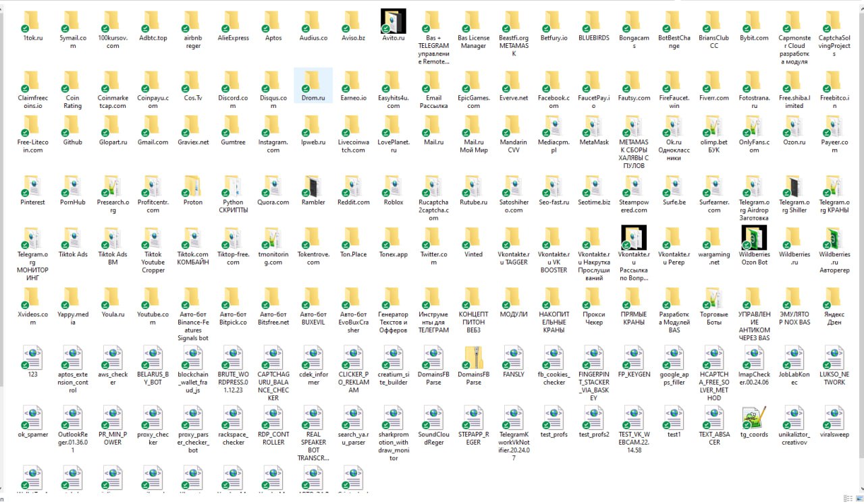Click the 'Tonex.app' folder name
This screenshot has height=504, width=864.
pyautogui.click(x=393, y=254)
